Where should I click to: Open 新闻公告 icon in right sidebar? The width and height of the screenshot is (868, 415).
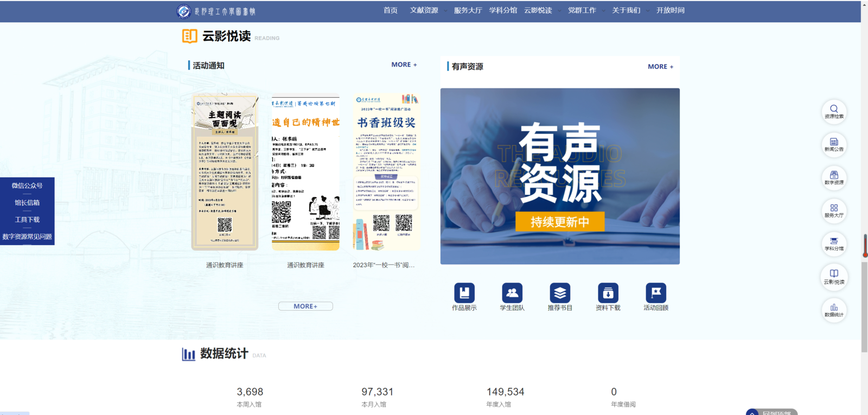(x=834, y=144)
